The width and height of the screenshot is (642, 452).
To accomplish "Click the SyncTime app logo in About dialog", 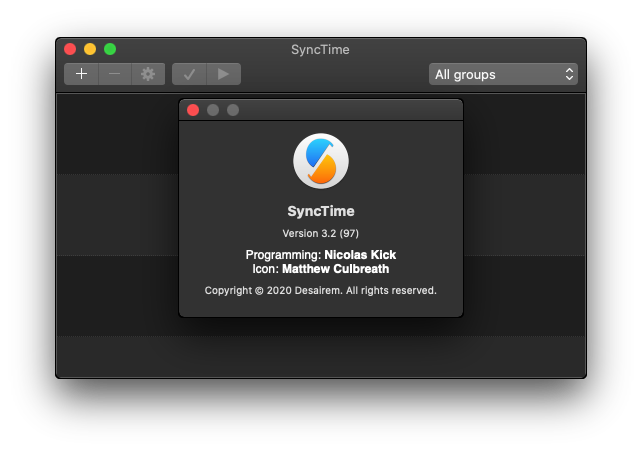I will (321, 161).
